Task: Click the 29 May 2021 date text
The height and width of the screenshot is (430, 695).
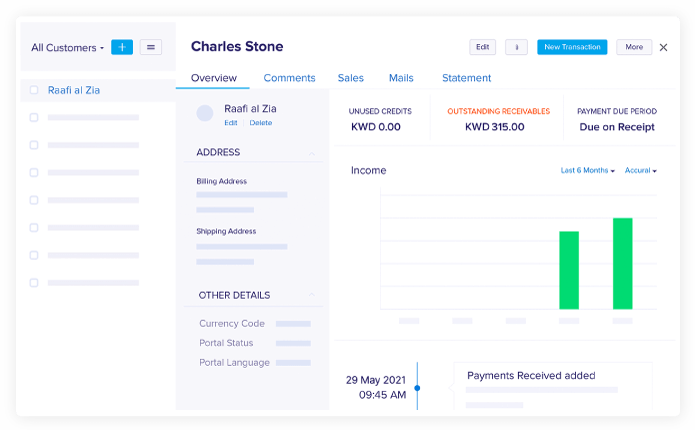Action: pyautogui.click(x=376, y=380)
